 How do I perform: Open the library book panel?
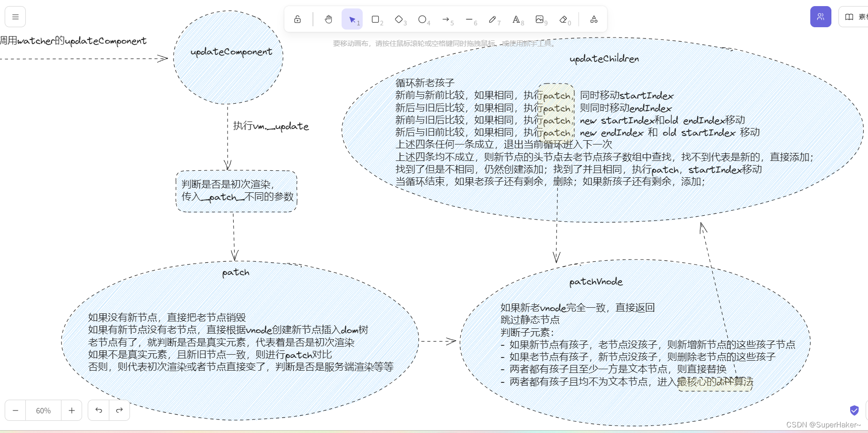point(853,17)
